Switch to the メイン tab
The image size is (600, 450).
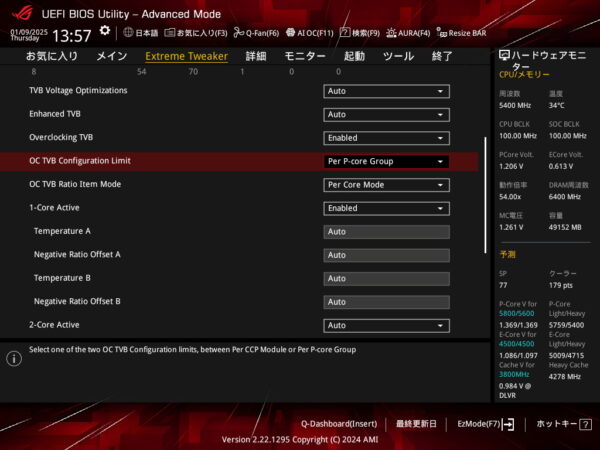coord(111,57)
